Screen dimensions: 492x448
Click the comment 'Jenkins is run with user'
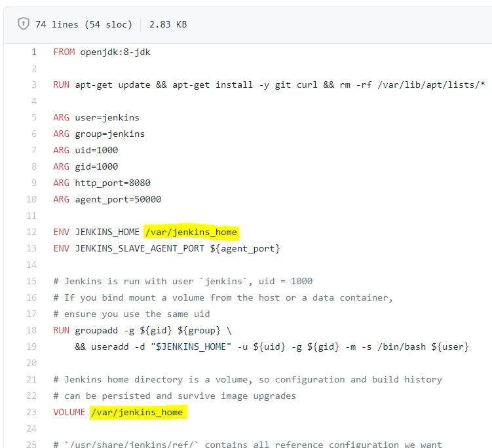[x=183, y=282]
